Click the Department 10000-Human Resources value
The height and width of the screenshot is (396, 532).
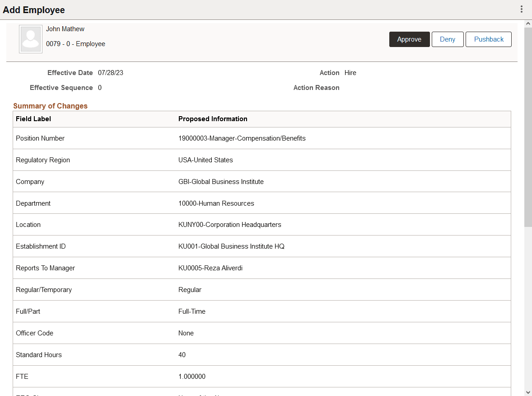click(216, 203)
